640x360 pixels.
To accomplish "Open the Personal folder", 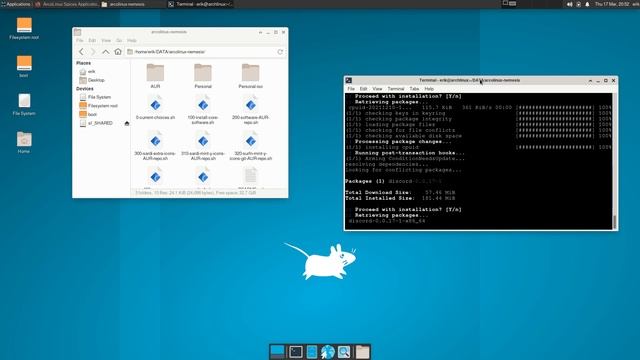I will pos(203,76).
